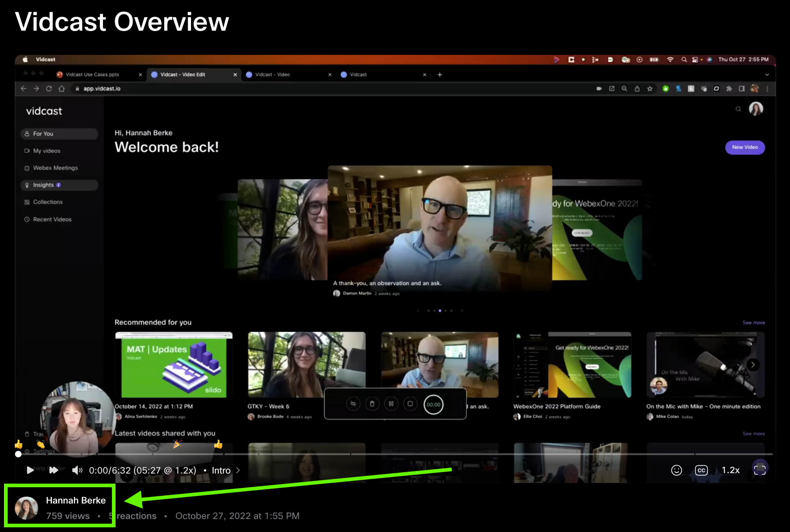Screen dimensions: 790x532
Task: Open the For You sidebar section
Action: click(x=59, y=134)
